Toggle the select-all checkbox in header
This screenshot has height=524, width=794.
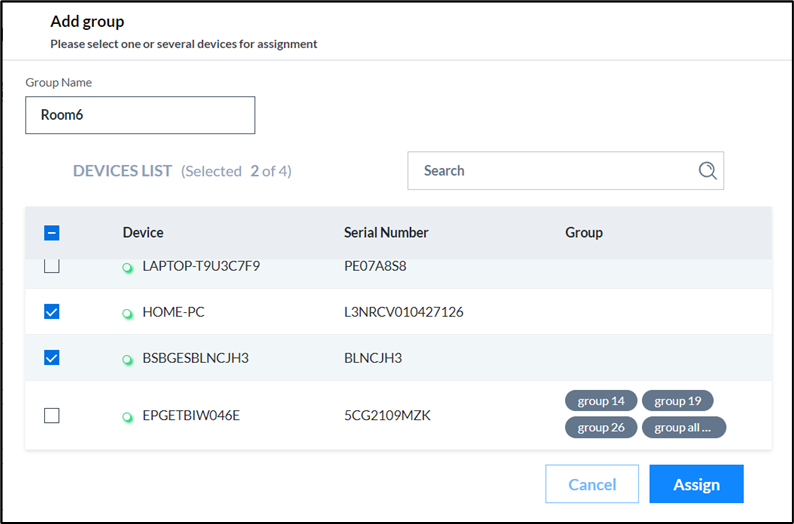pyautogui.click(x=52, y=233)
